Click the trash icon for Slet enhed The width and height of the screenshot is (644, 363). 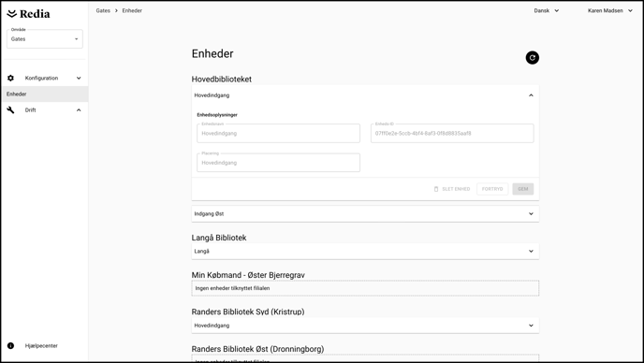click(436, 189)
